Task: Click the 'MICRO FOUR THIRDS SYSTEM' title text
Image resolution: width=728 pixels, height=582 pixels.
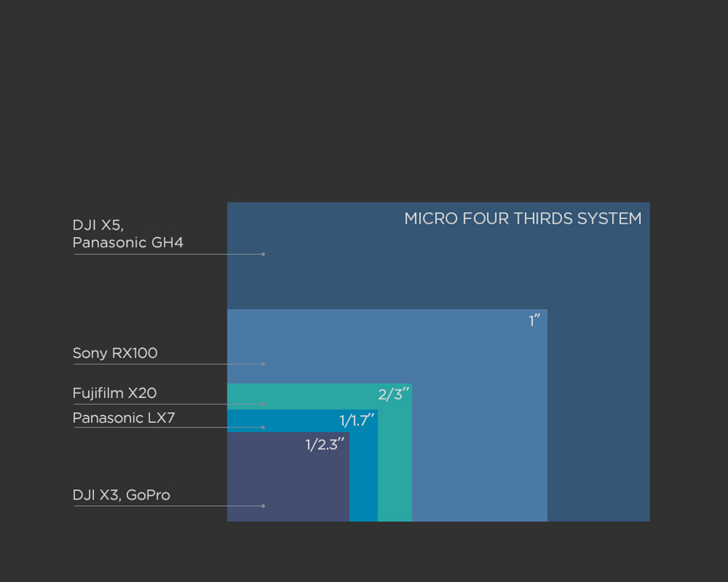Action: (522, 218)
